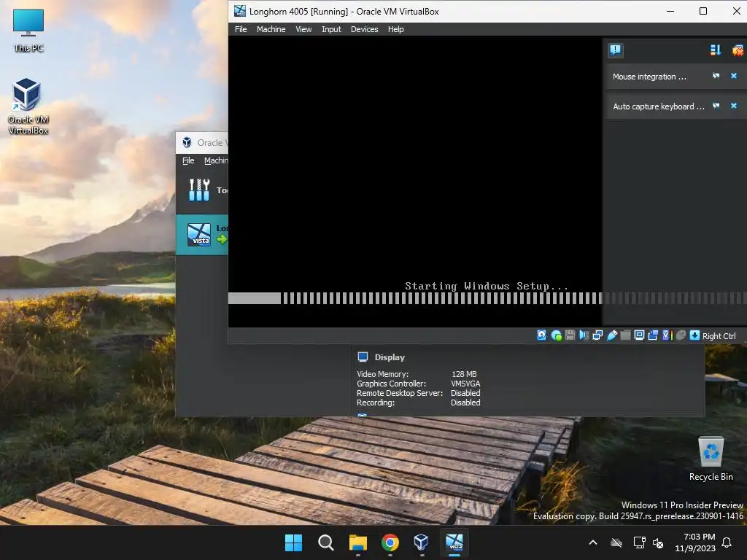Click the Right Ctrl host key label
747x560 pixels.
tap(719, 335)
